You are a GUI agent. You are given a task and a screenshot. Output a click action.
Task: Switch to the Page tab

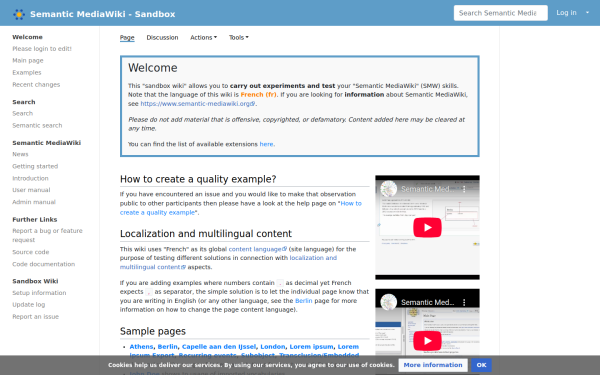(127, 38)
